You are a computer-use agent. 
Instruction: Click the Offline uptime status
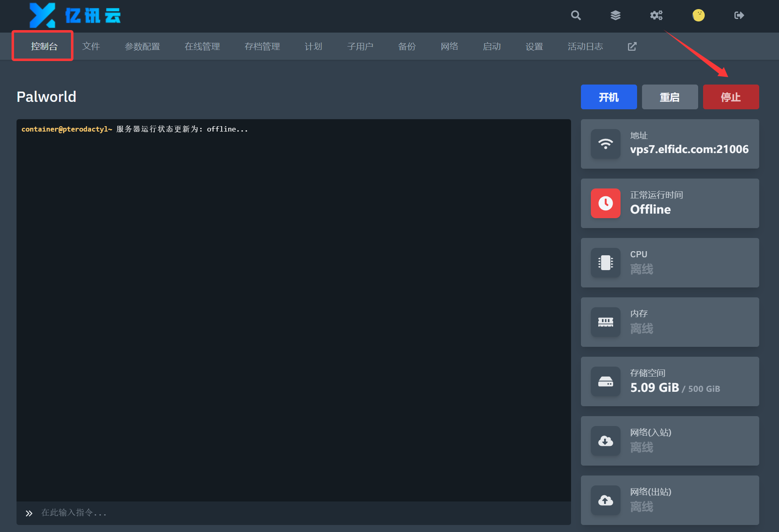point(651,209)
